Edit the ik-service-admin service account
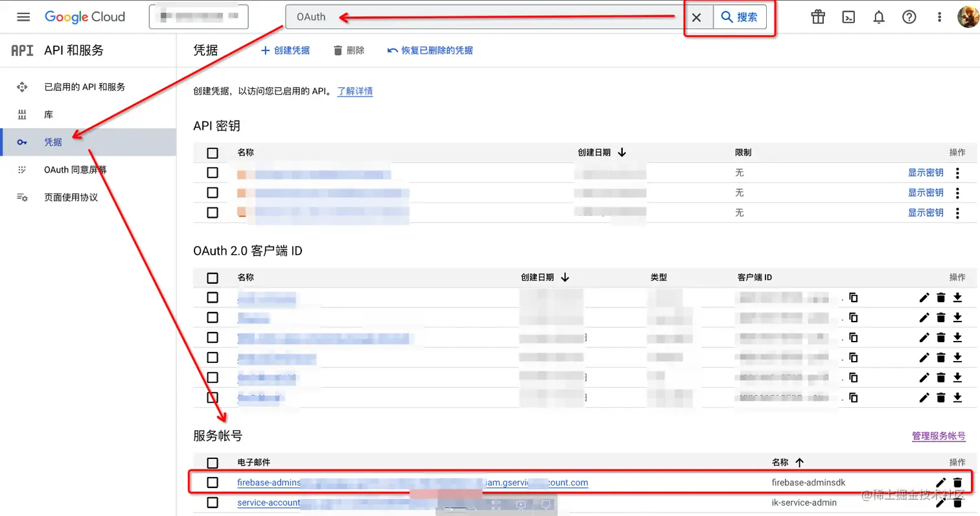Viewport: 980px width, 516px height. [941, 502]
